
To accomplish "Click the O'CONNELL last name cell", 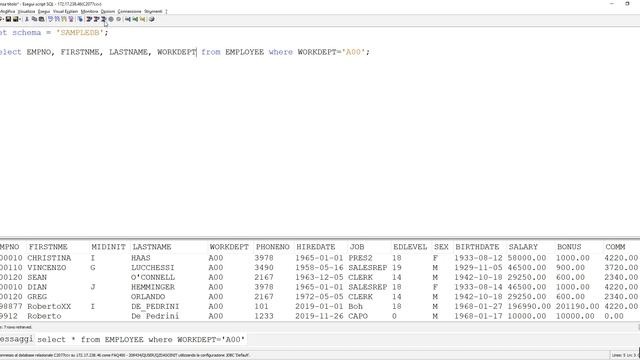I will (153, 277).
